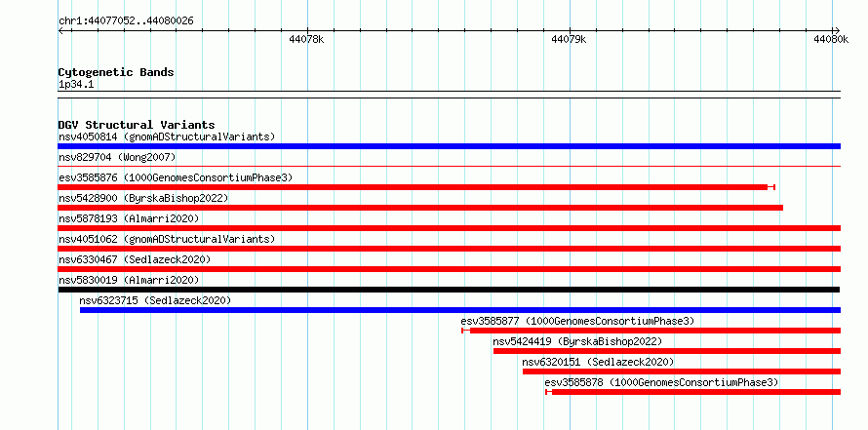Open nsv5830019 (Almarri2020) label
Image resolution: width=868 pixels, height=430 pixels.
click(x=129, y=280)
